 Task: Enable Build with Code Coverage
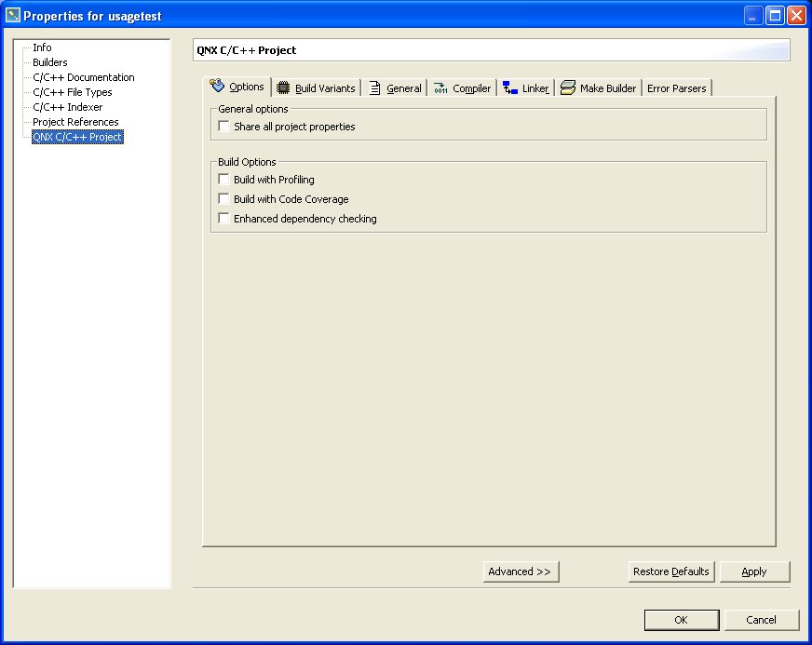pos(223,199)
